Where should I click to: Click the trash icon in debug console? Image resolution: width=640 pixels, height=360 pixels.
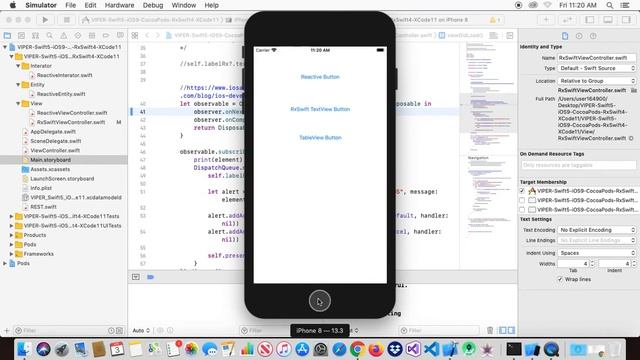point(490,330)
